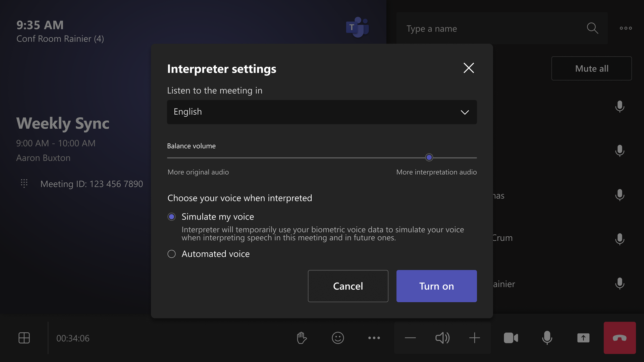Open the meeting language dropdown showing English
The height and width of the screenshot is (362, 644).
[x=321, y=112]
